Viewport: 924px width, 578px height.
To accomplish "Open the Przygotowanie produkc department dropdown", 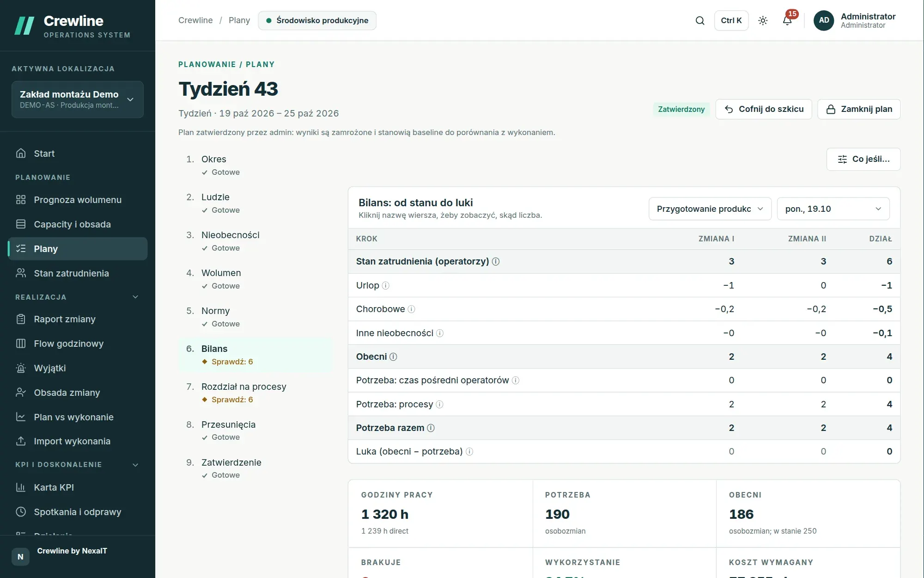I will tap(710, 209).
